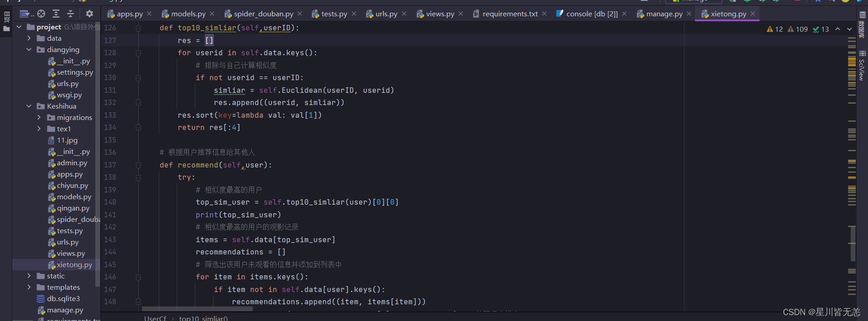Toggle fold marker at line 137
Viewport: 868px width, 321px height.
pyautogui.click(x=138, y=165)
